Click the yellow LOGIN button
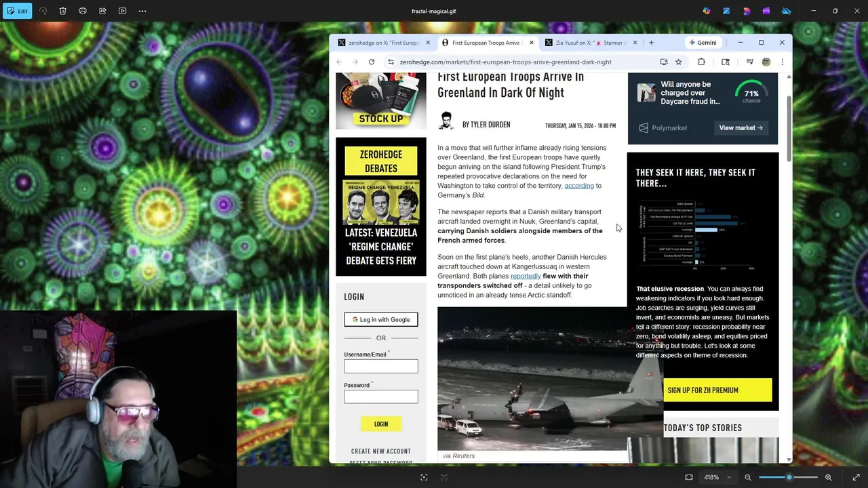This screenshot has height=488, width=868. point(381,424)
